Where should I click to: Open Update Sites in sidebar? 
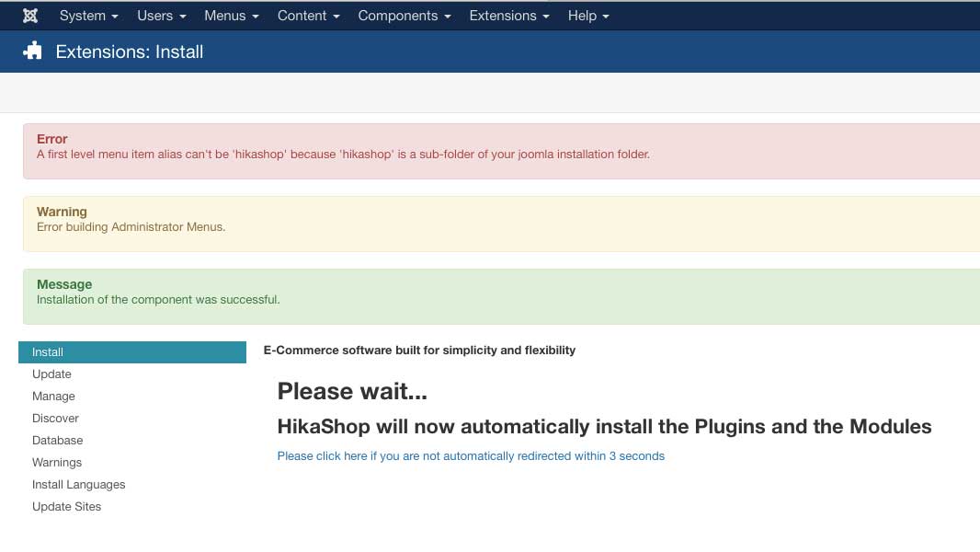coord(67,506)
